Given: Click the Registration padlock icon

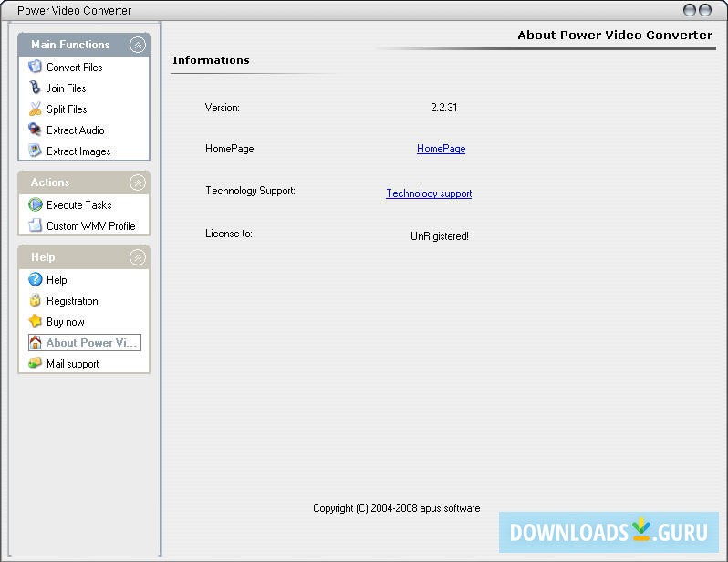Looking at the screenshot, I should pyautogui.click(x=35, y=300).
